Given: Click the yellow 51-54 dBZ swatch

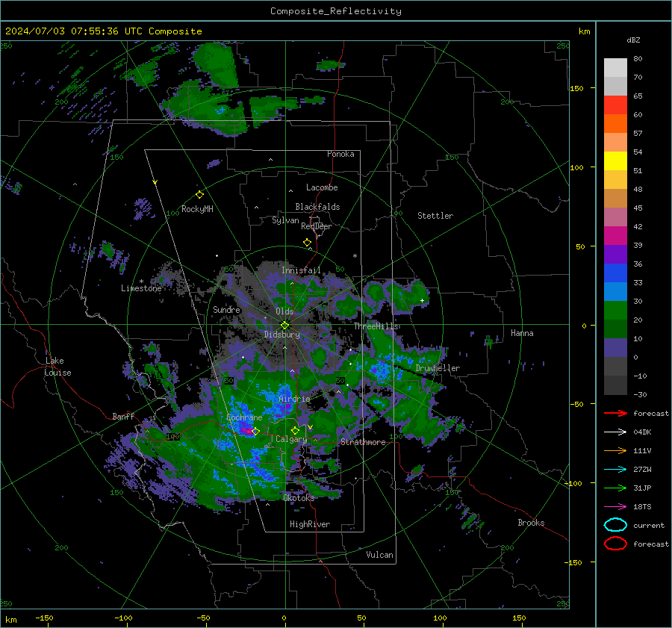Looking at the screenshot, I should [615, 161].
